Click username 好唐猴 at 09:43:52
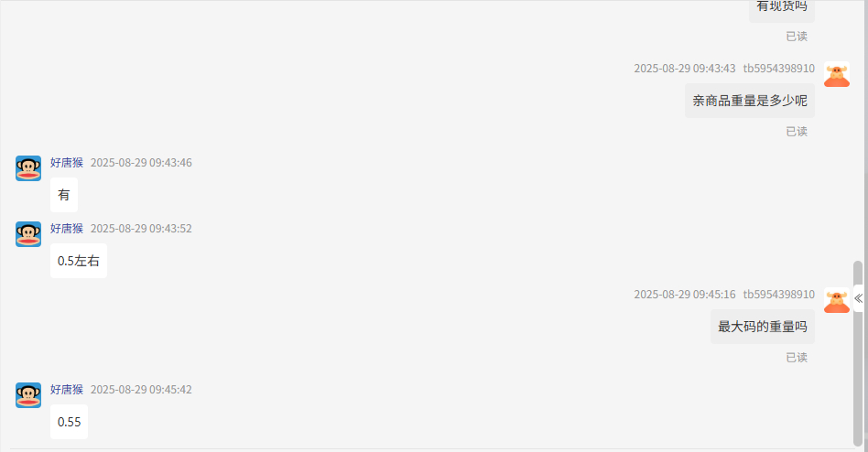This screenshot has width=868, height=452. point(67,229)
